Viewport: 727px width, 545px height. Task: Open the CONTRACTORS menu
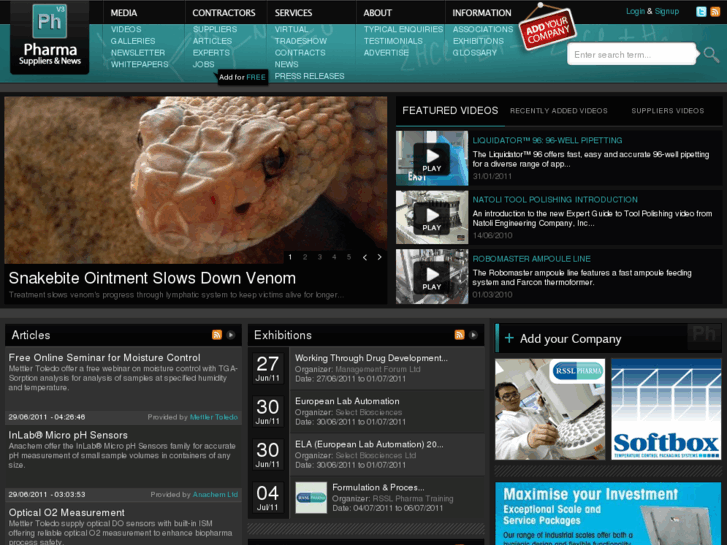point(224,13)
